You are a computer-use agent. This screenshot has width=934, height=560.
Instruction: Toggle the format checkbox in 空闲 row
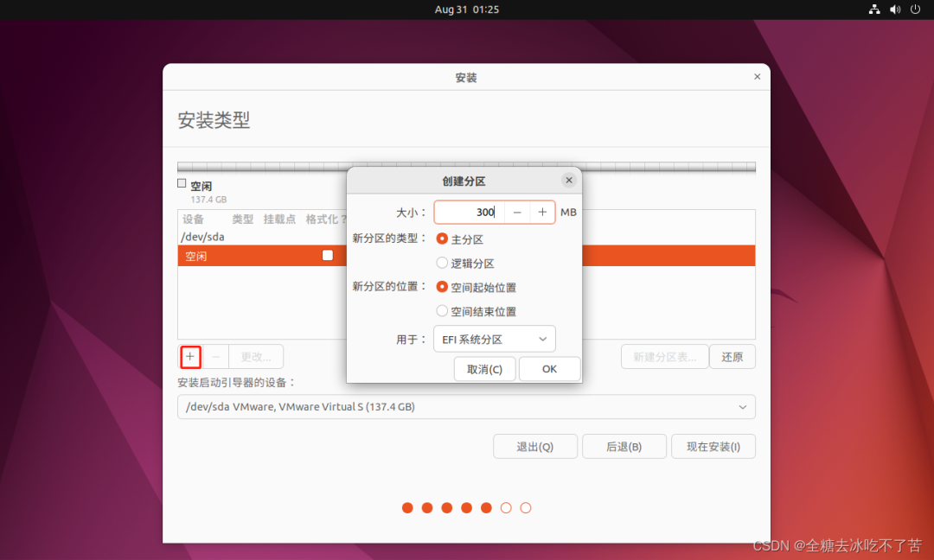(x=327, y=256)
